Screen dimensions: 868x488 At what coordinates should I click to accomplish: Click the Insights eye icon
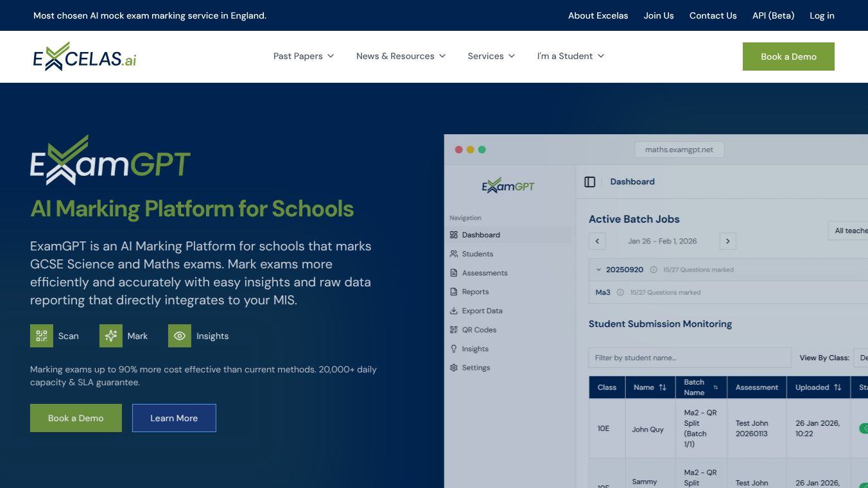pos(180,336)
